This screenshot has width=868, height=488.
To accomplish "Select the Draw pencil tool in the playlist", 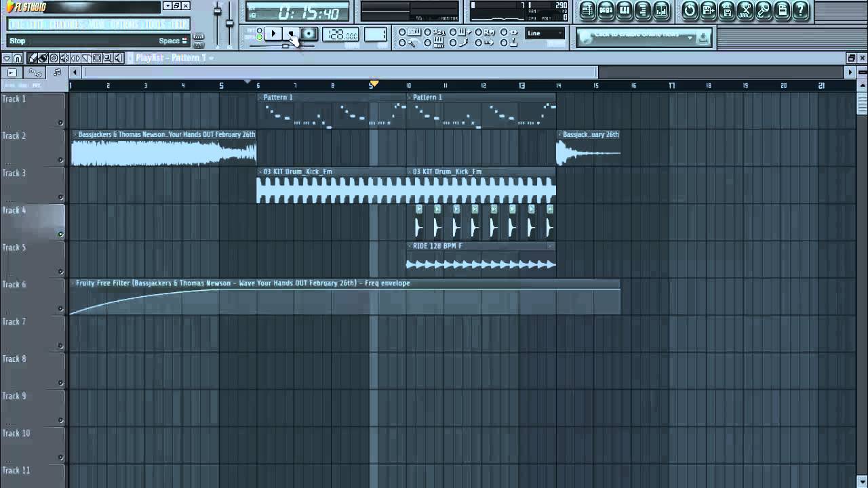I will click(x=32, y=58).
